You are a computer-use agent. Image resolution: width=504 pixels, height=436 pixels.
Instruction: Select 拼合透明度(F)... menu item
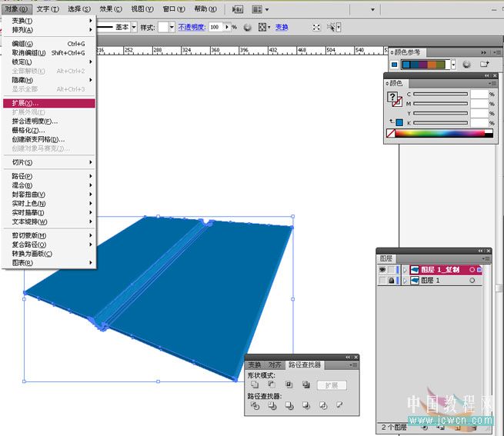tap(49, 121)
